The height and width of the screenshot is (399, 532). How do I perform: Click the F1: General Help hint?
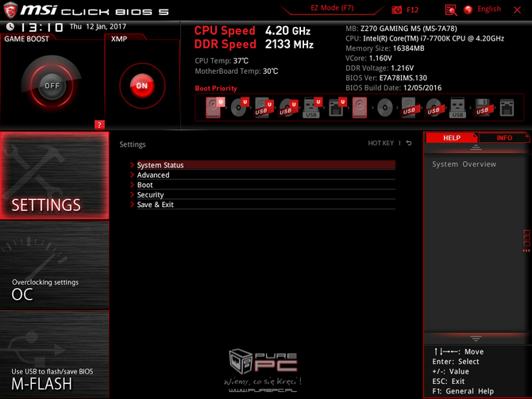pos(463,391)
